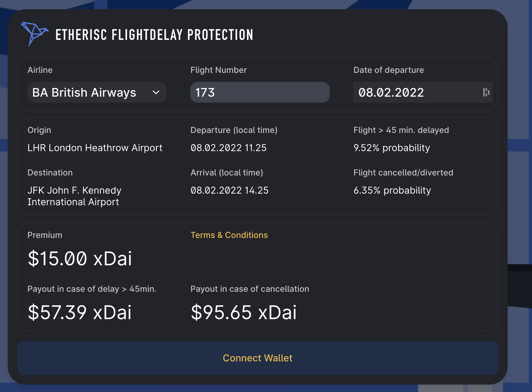Image resolution: width=532 pixels, height=392 pixels.
Task: Select the BA British Airways airline text
Action: tap(84, 92)
